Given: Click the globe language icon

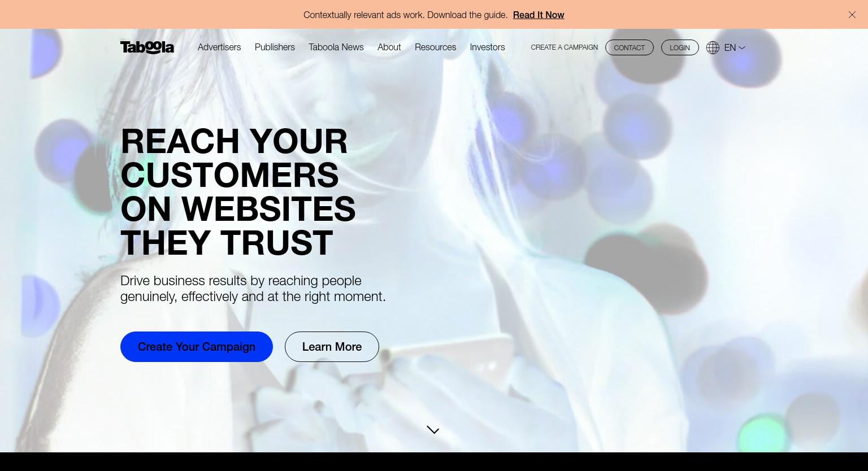Looking at the screenshot, I should pos(713,47).
